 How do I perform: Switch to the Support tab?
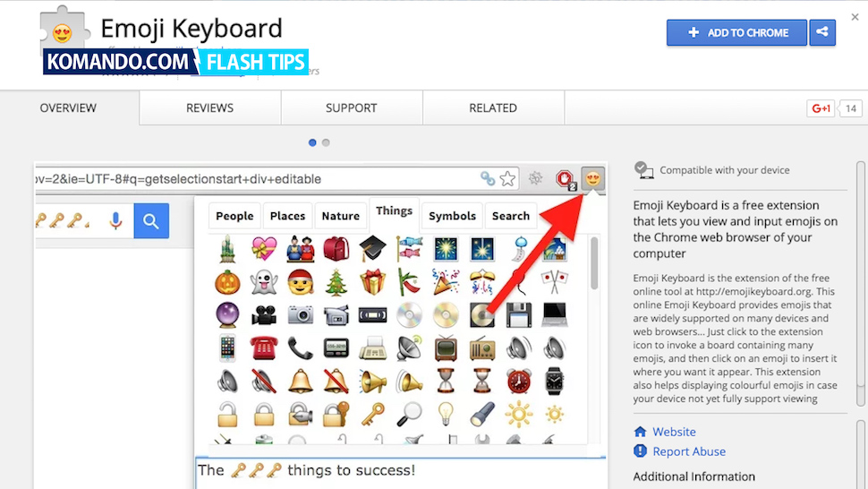[x=352, y=108]
